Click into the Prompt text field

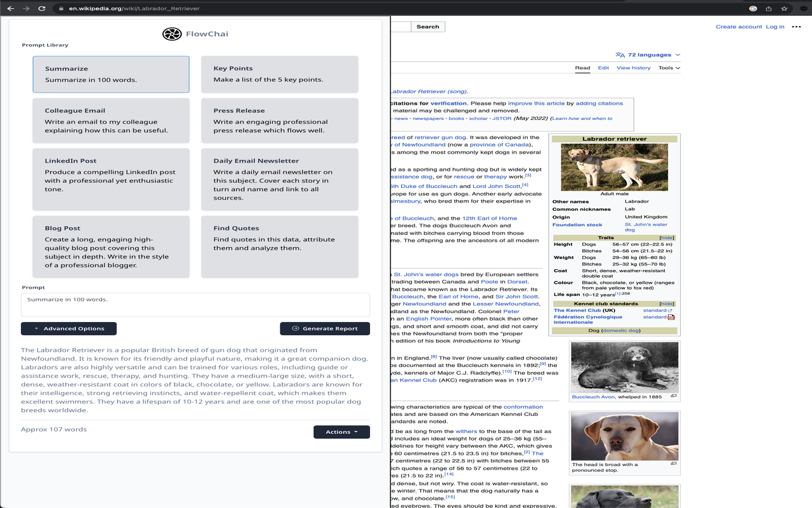pyautogui.click(x=195, y=305)
